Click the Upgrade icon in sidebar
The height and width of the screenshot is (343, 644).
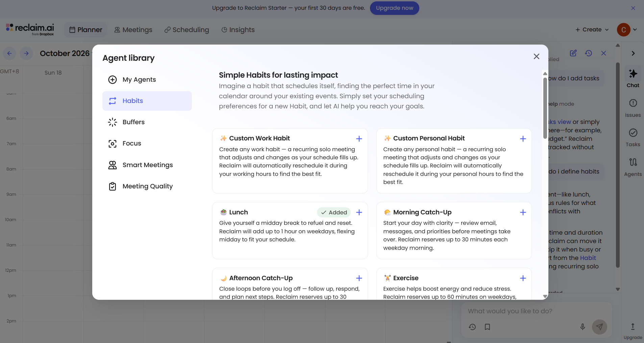point(633,331)
